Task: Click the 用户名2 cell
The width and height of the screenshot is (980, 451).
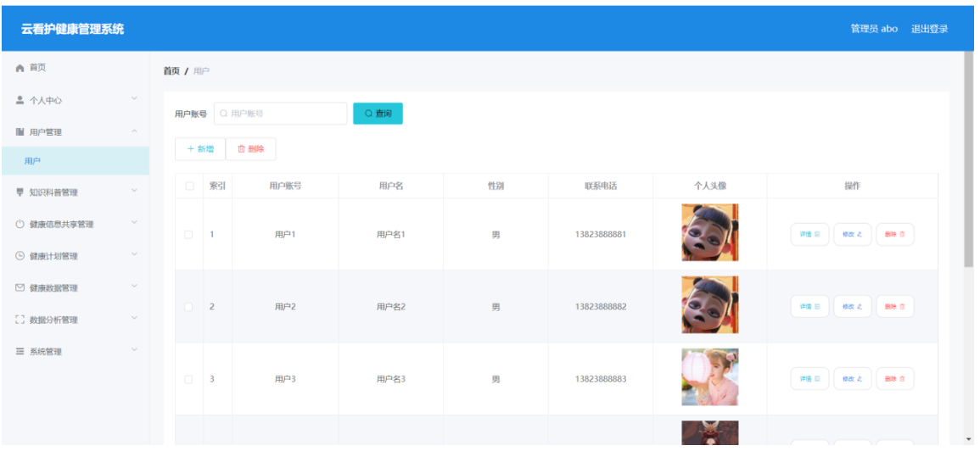Action: click(x=391, y=308)
